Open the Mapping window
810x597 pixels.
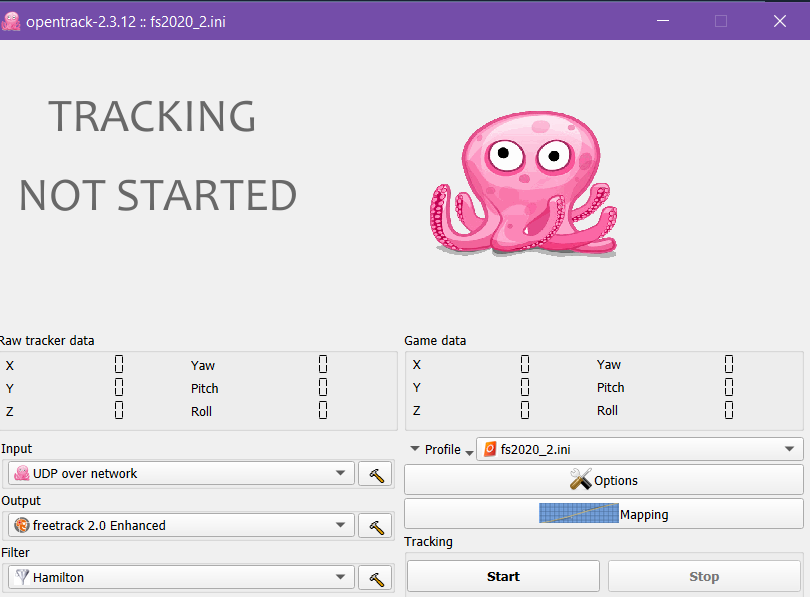click(603, 514)
